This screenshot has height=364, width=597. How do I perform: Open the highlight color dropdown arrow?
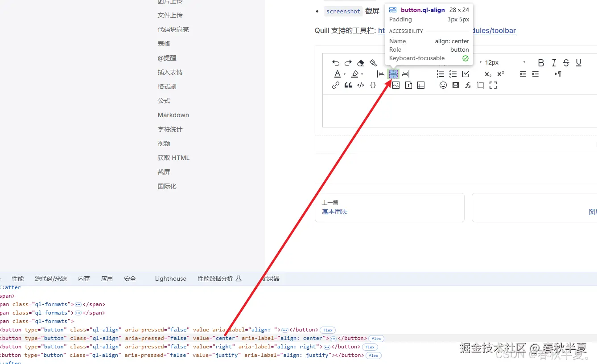pos(362,74)
